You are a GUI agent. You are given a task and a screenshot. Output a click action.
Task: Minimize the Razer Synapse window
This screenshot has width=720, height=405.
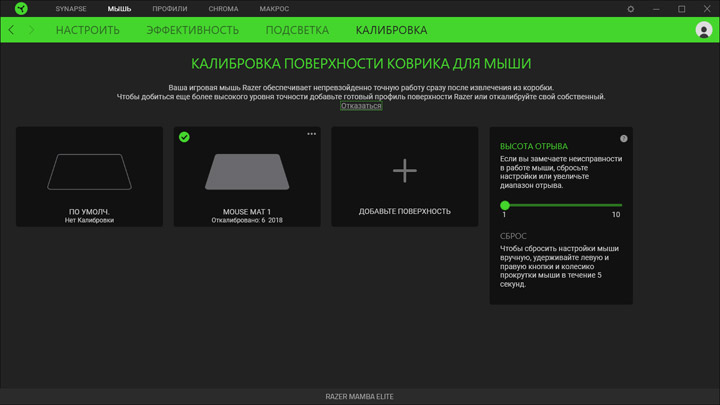pyautogui.click(x=656, y=9)
